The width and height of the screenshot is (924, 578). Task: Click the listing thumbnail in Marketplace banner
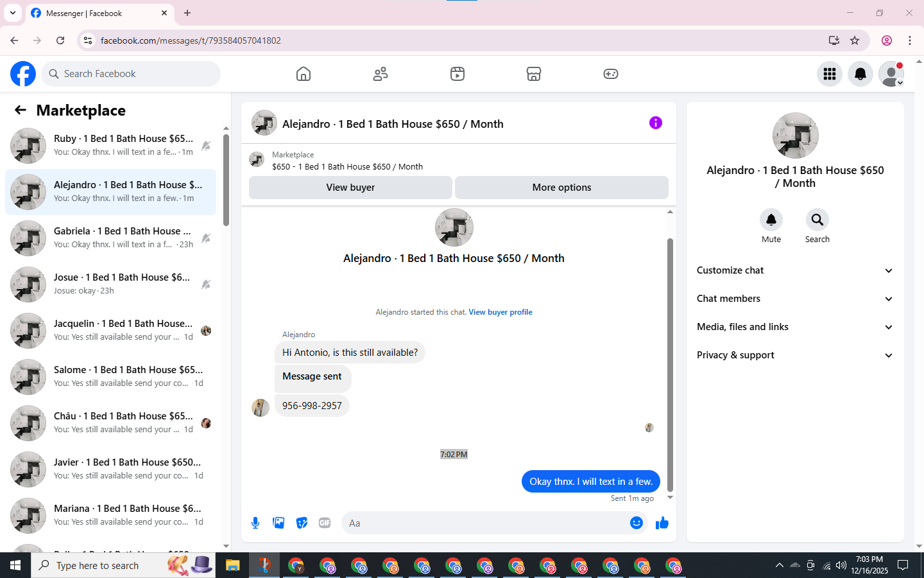[x=257, y=159]
